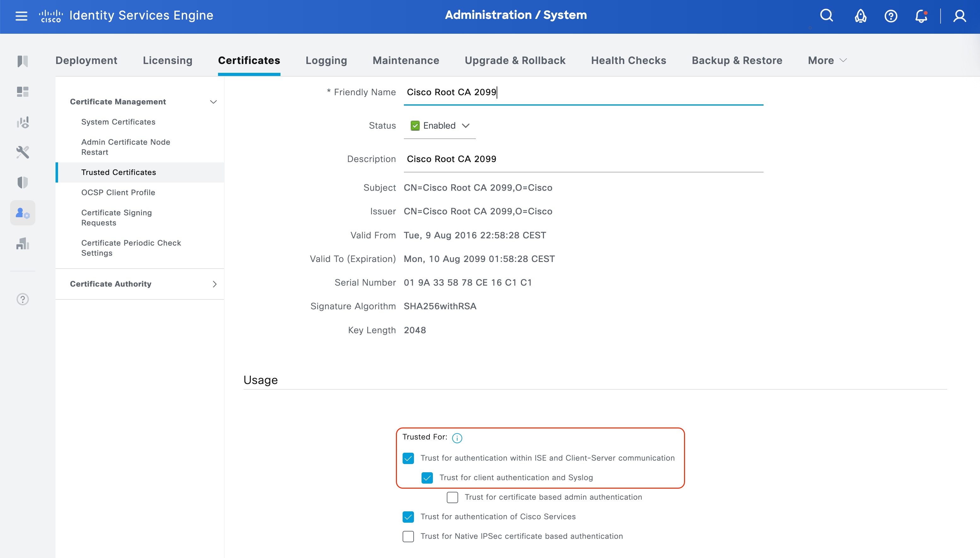Screen dimensions: 980x558
Task: Click the Subject CN=Cisco Root CA value
Action: (478, 188)
